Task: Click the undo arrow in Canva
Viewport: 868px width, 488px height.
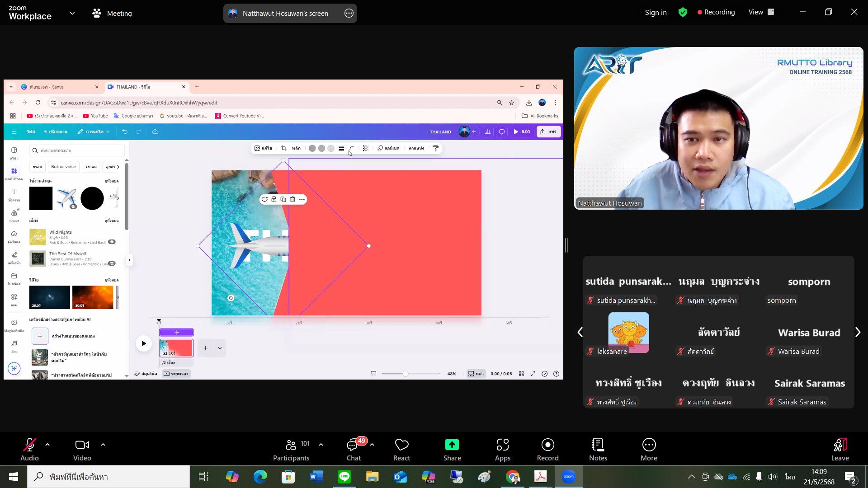Action: 125,131
